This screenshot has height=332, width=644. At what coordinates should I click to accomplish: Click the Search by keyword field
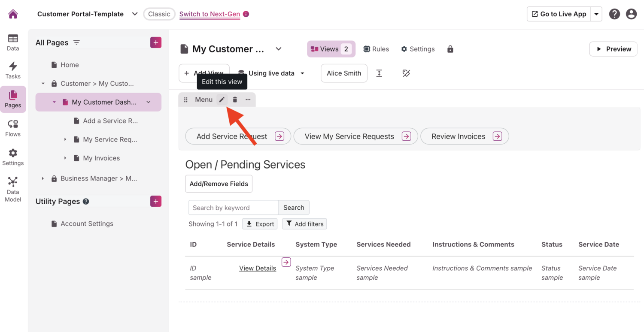pos(233,208)
